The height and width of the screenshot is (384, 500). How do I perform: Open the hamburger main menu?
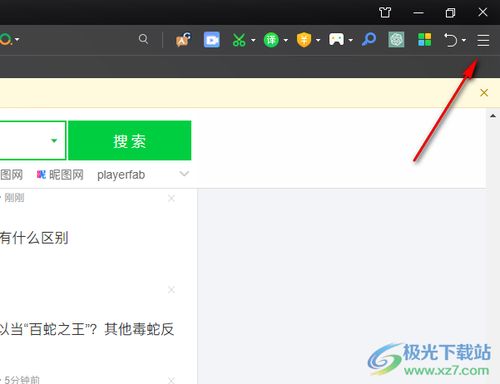[483, 40]
